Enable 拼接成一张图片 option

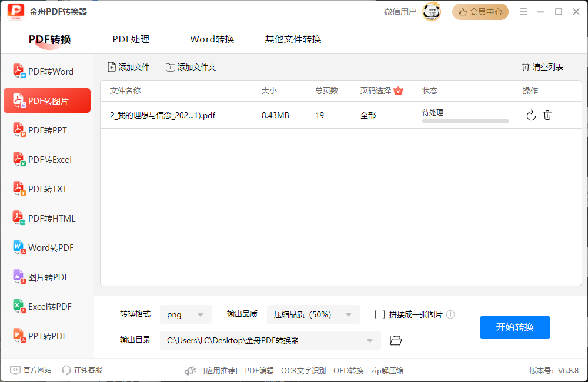coord(380,314)
